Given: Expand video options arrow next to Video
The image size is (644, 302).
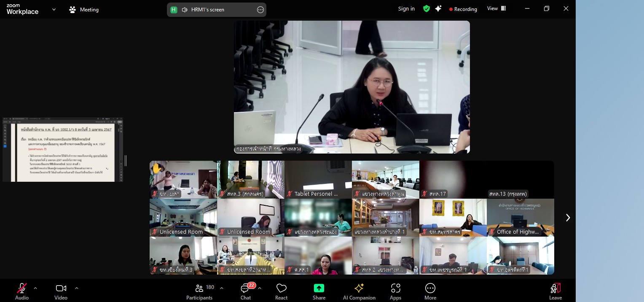Looking at the screenshot, I should pyautogui.click(x=77, y=288).
